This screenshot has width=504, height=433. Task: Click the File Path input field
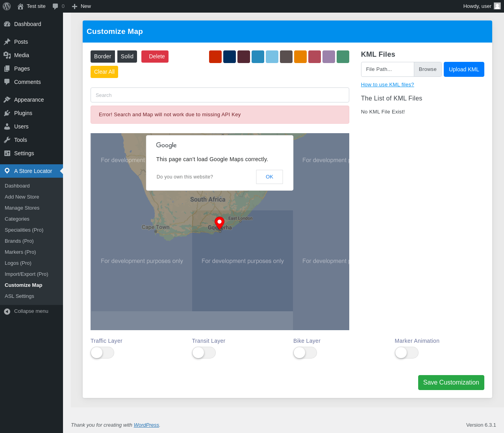coord(387,69)
